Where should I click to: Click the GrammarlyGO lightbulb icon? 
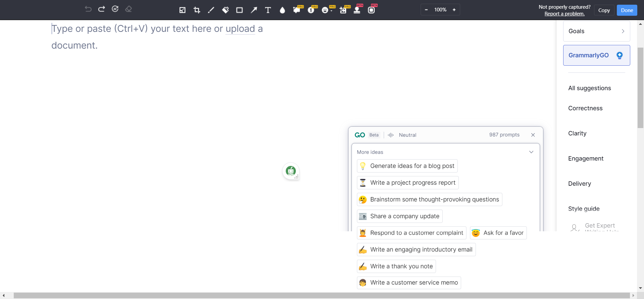[x=620, y=55]
